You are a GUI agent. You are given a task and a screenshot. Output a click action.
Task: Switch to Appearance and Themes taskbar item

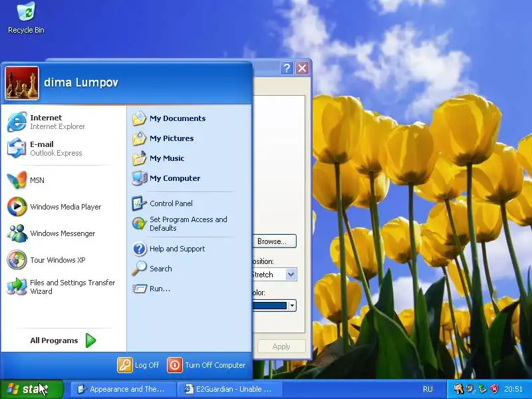(123, 389)
